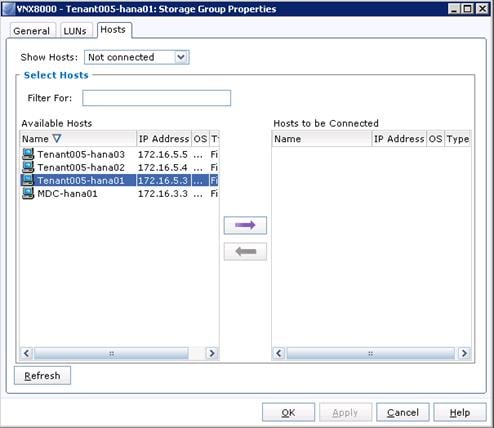Sort Available Hosts by IP Address column

tap(164, 139)
